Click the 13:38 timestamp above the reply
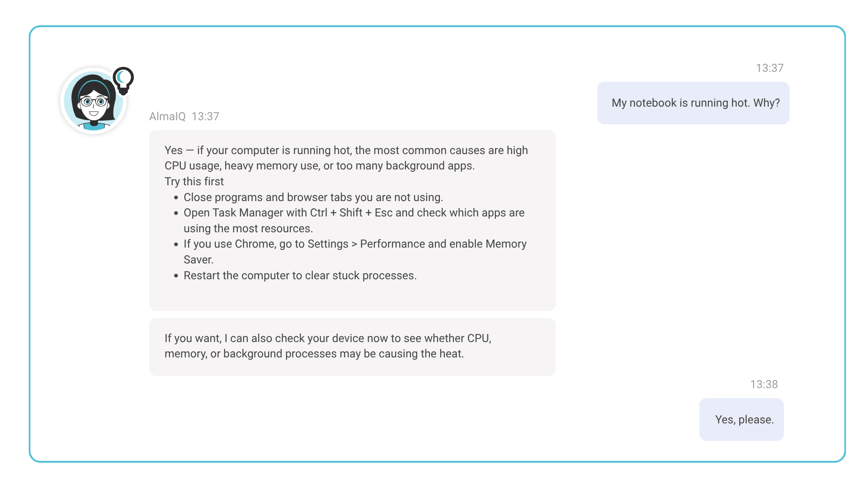This screenshot has width=868, height=488. click(x=764, y=385)
